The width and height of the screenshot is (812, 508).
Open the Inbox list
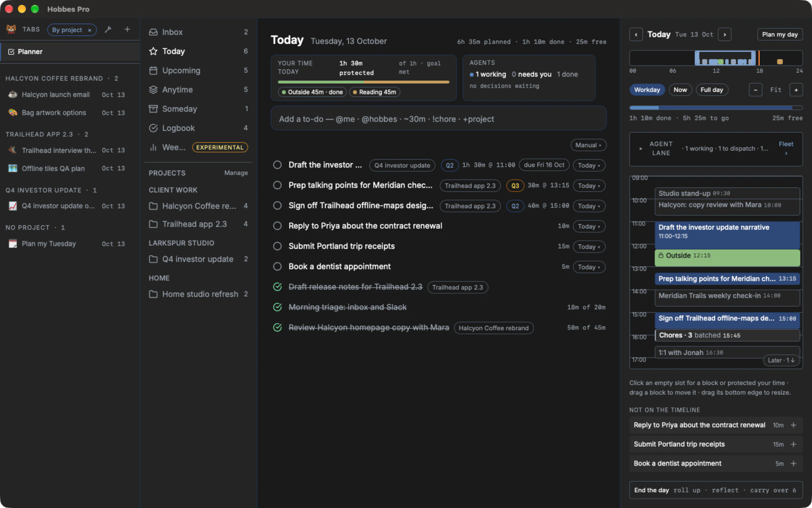[199, 32]
